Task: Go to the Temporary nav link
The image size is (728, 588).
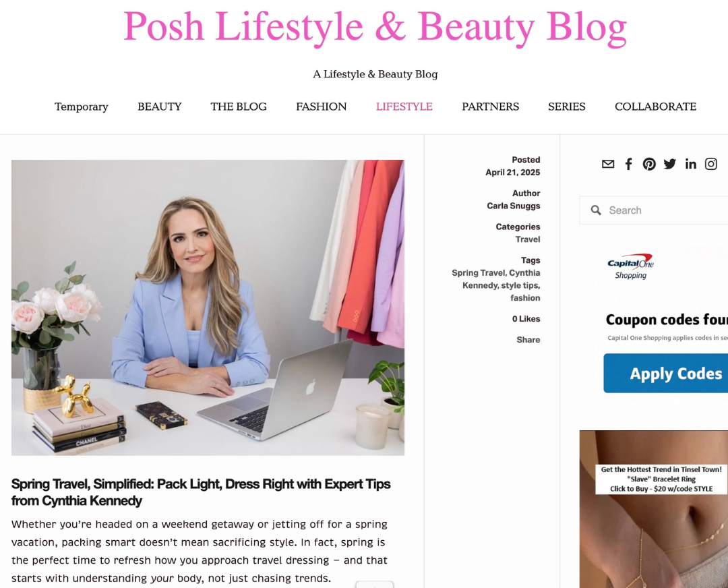Action: coord(82,107)
